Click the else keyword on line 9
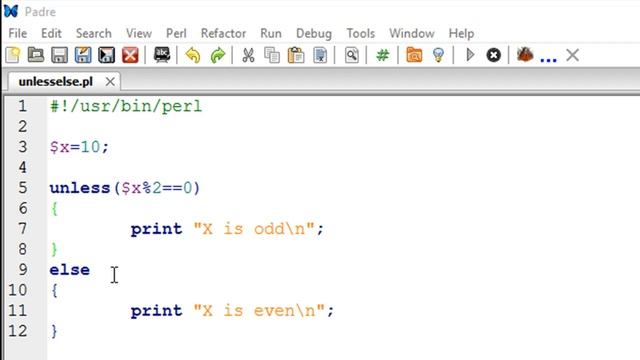This screenshot has width=640, height=360. pos(69,270)
